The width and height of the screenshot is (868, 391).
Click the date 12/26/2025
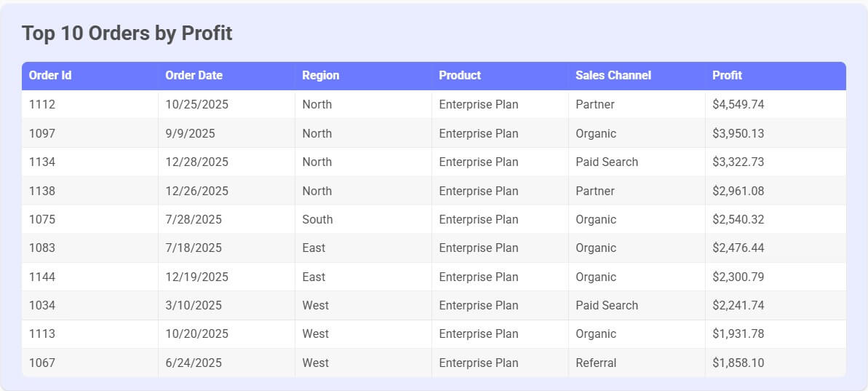pos(196,191)
